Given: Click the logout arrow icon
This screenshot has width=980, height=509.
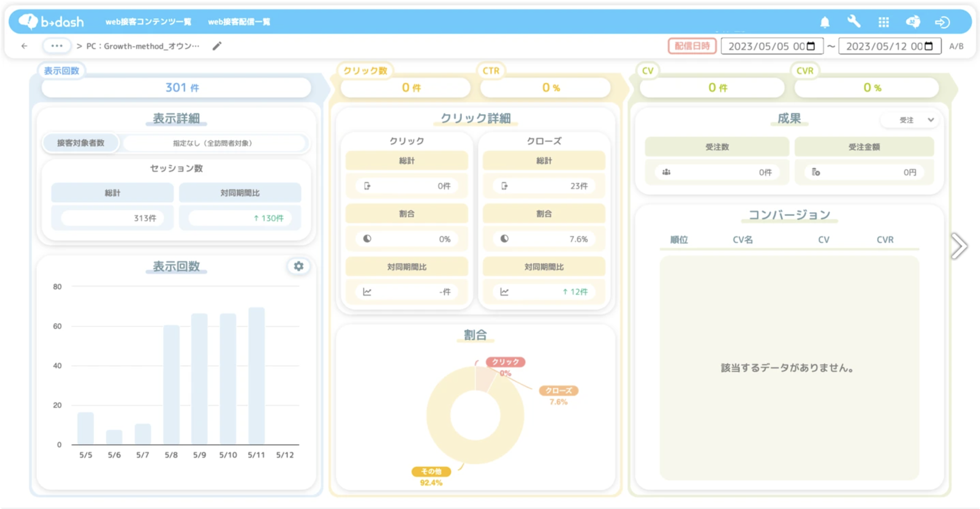Looking at the screenshot, I should click(x=942, y=22).
